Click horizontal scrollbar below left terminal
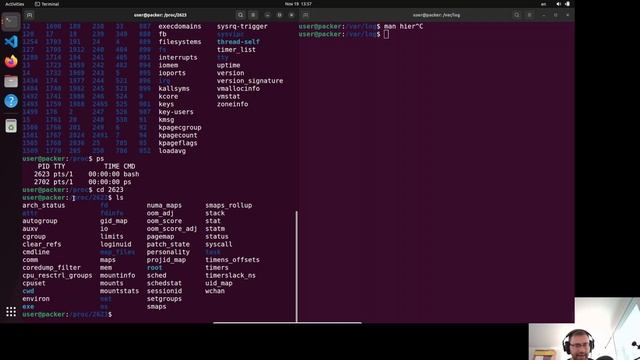The height and width of the screenshot is (360, 640). coord(287,322)
